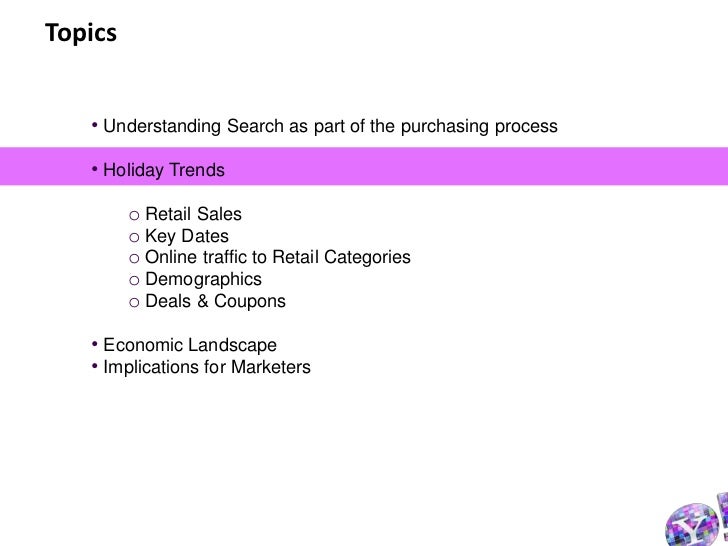Click the Holiday Trends heading
Screen dimensions: 728x546
tap(164, 171)
